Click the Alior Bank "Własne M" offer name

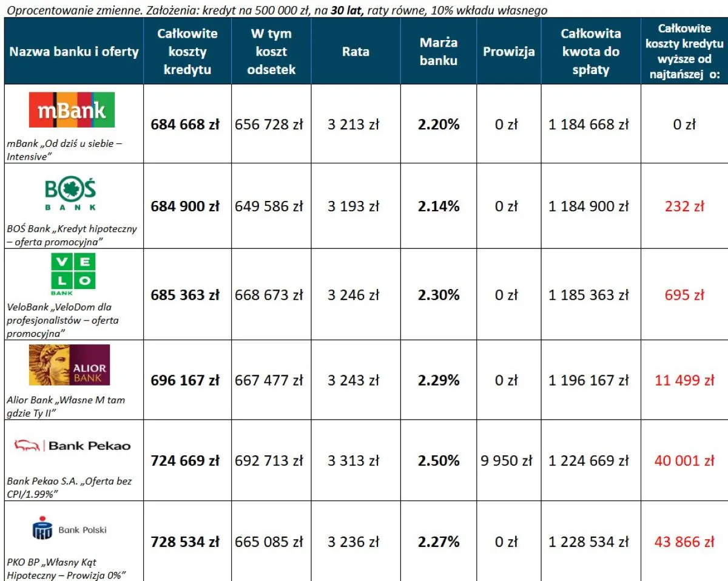coord(66,407)
